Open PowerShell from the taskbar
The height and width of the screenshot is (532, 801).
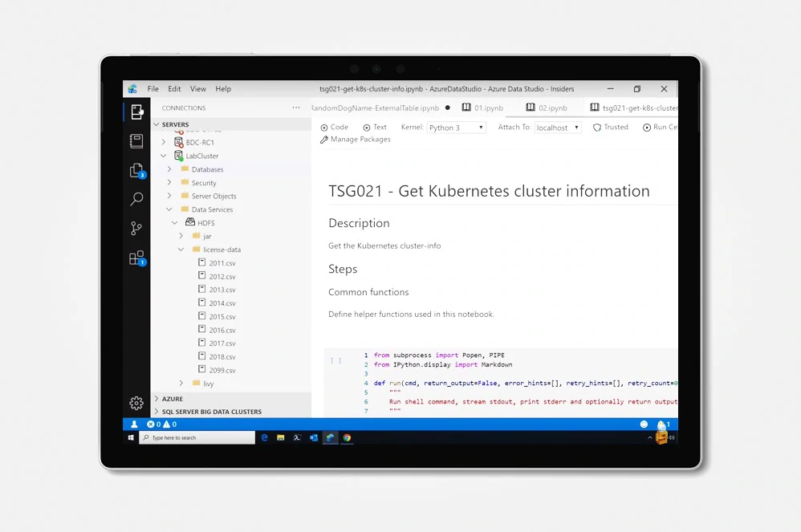297,437
